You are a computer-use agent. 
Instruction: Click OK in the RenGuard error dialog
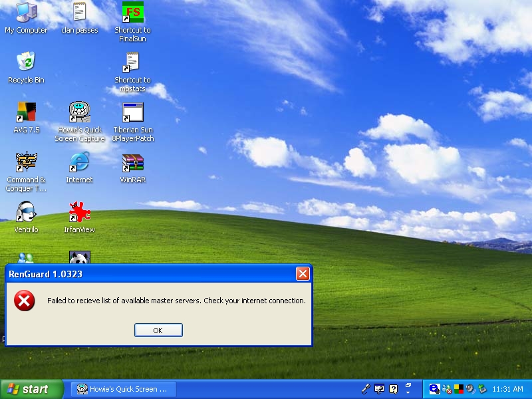[x=158, y=331]
